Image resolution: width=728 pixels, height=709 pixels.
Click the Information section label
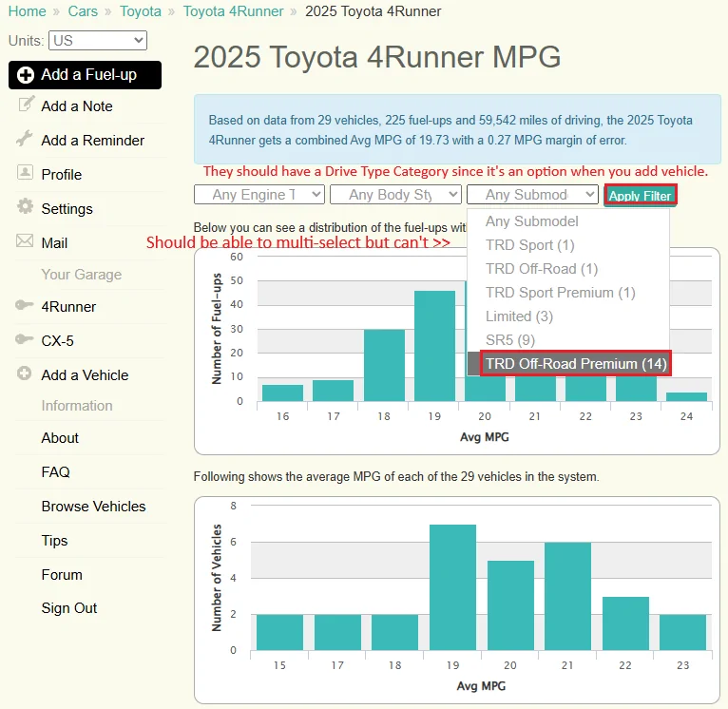(x=77, y=405)
